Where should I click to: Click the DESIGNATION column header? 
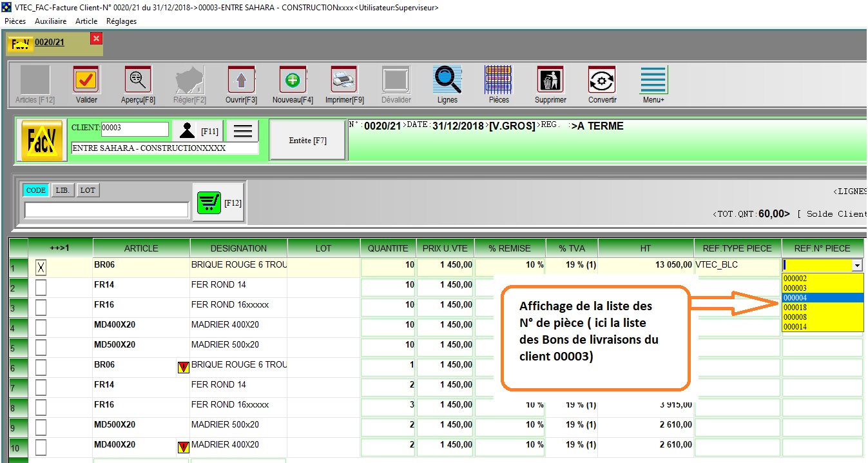tap(238, 248)
